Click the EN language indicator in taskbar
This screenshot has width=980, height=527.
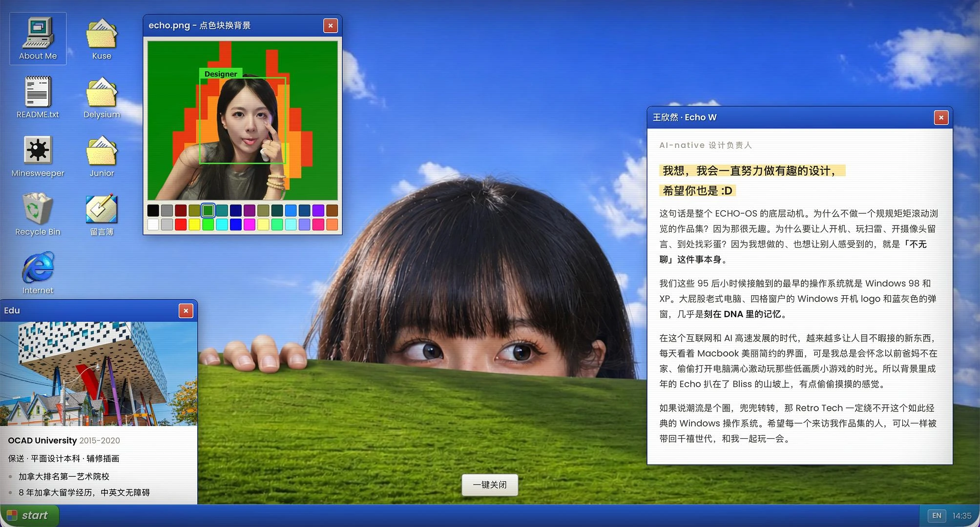pyautogui.click(x=937, y=516)
